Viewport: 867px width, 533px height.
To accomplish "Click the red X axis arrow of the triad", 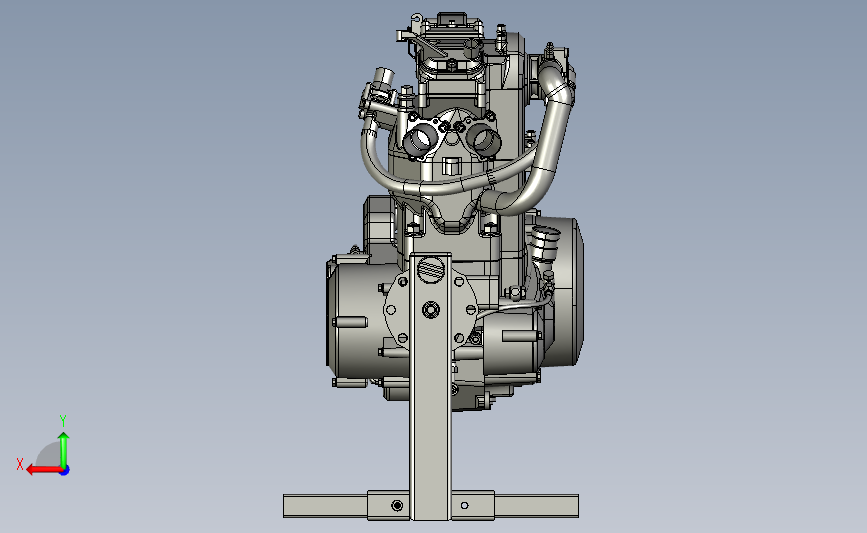I will click(43, 470).
